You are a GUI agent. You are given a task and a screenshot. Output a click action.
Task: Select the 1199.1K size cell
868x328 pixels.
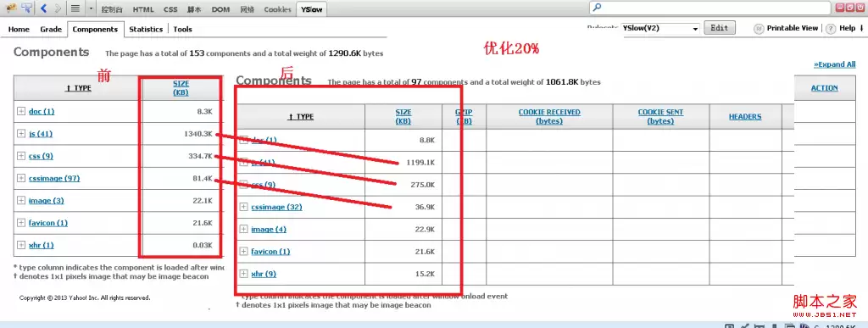coord(420,163)
